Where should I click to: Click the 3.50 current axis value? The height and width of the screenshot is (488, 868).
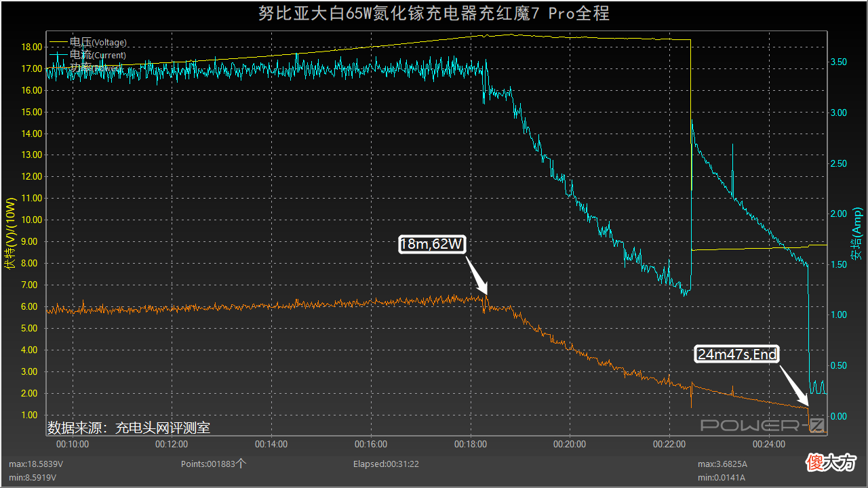[838, 62]
